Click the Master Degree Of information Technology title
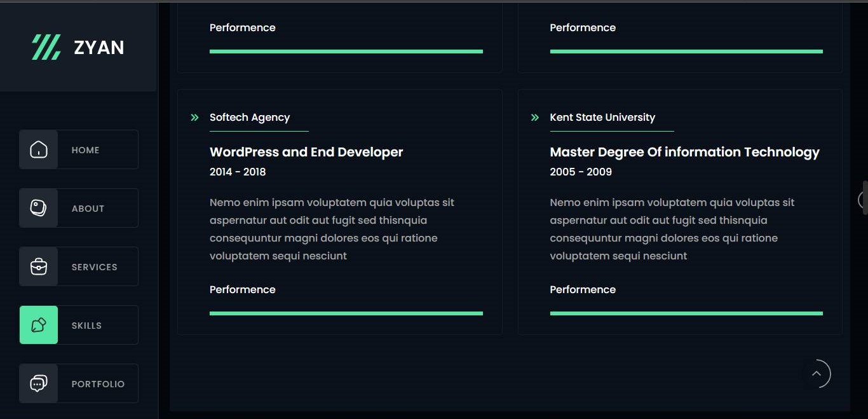 pyautogui.click(x=684, y=152)
